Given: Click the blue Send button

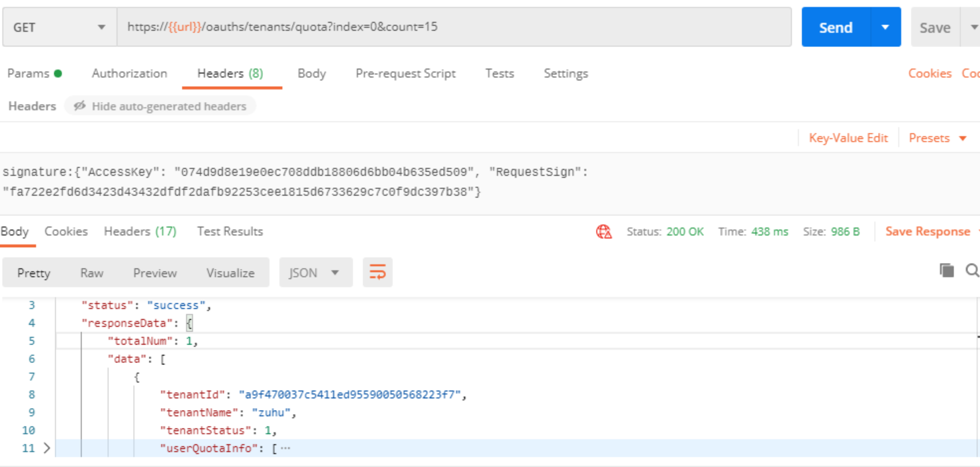Looking at the screenshot, I should coord(835,27).
